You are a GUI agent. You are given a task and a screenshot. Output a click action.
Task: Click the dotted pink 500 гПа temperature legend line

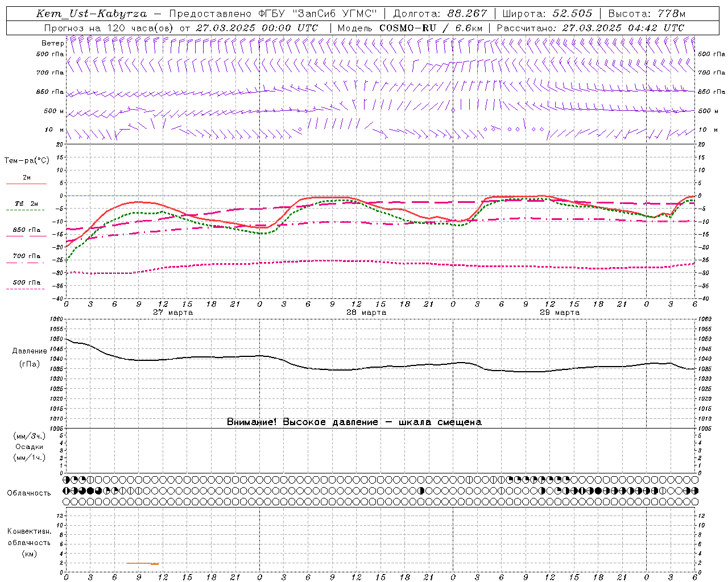(26, 289)
